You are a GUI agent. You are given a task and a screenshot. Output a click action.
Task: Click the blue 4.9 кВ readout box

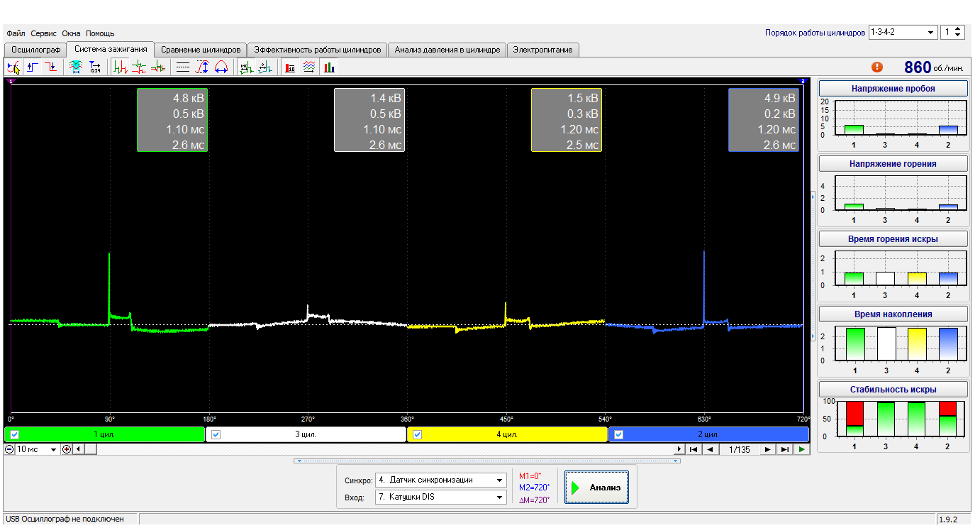[x=764, y=120]
